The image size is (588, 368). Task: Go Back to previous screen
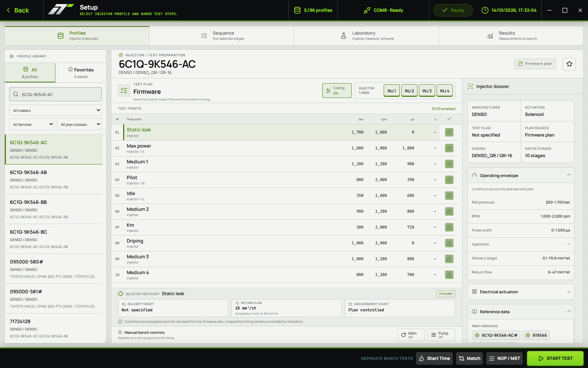coord(18,10)
